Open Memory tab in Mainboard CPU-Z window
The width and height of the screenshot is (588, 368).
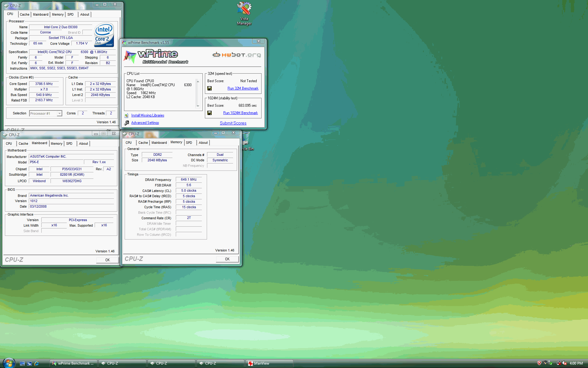pos(56,144)
